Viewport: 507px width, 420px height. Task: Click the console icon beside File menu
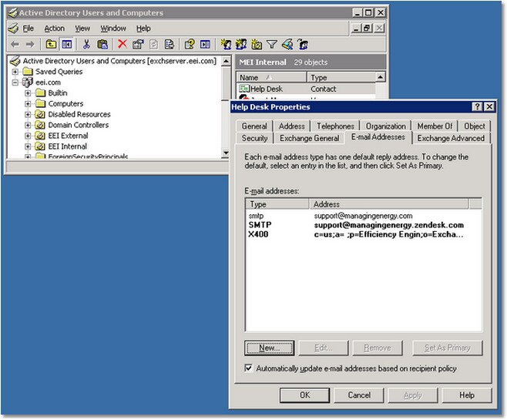tap(13, 29)
